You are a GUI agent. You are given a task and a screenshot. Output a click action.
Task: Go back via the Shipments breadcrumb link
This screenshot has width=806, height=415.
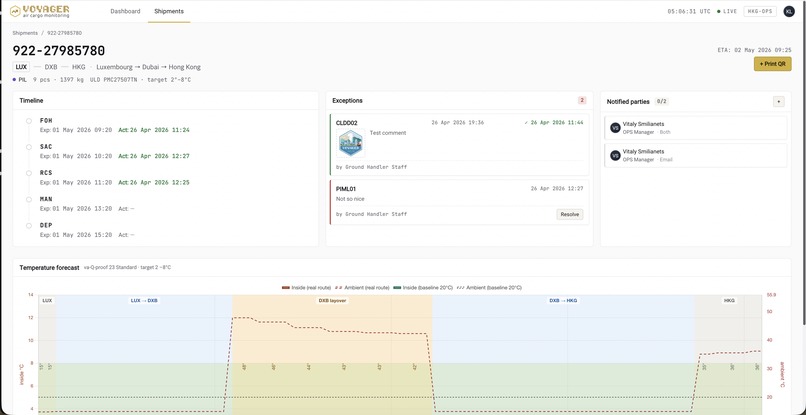pos(25,33)
